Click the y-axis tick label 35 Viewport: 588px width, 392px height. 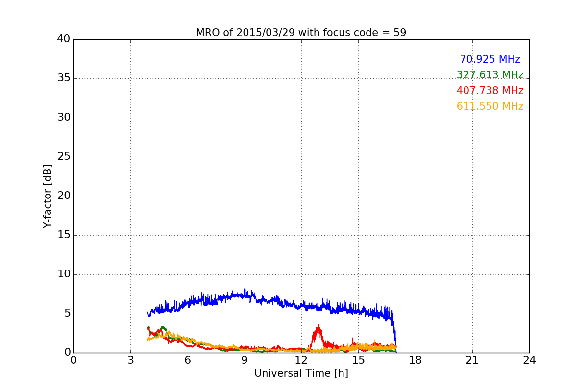[64, 78]
